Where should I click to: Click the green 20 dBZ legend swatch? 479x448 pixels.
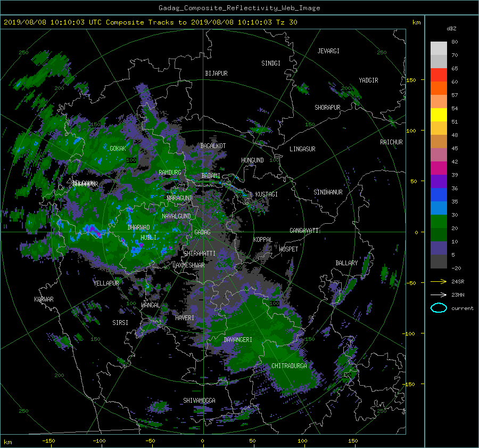pos(439,222)
